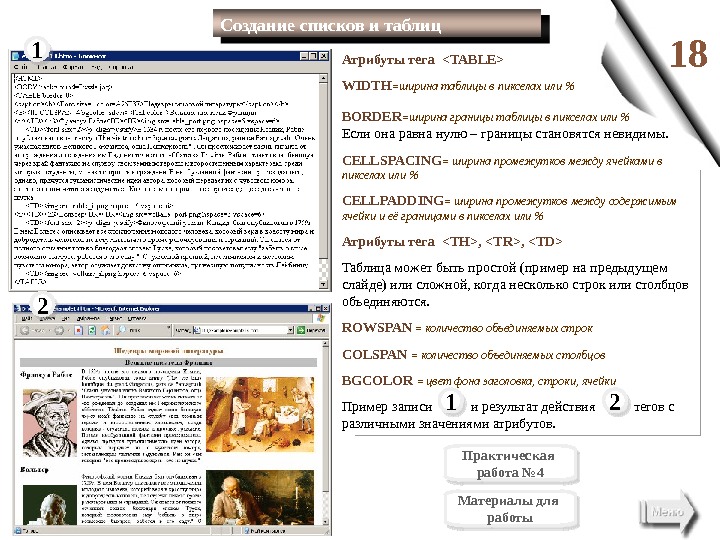Click the François Rabelais portrait image

click(x=50, y=422)
